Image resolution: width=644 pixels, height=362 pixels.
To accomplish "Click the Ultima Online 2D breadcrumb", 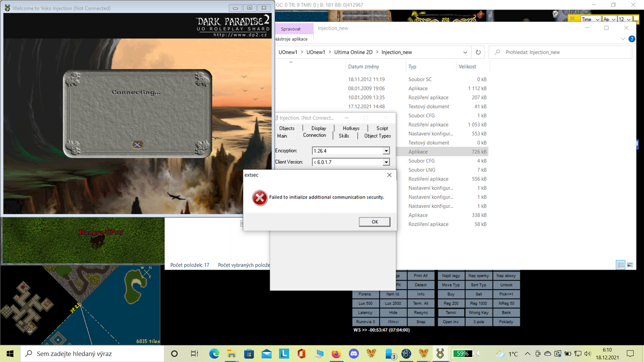I will [353, 52].
